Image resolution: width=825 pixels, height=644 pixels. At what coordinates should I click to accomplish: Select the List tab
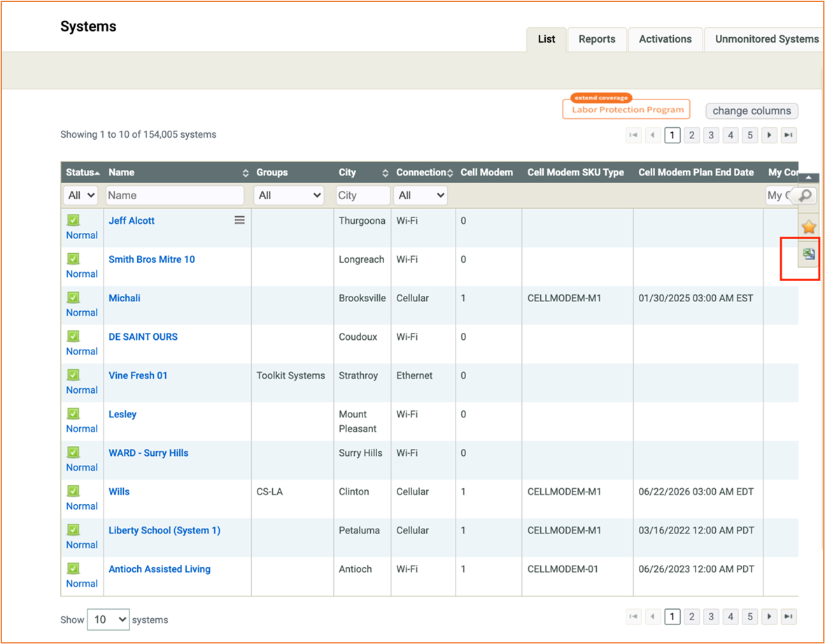pyautogui.click(x=547, y=39)
